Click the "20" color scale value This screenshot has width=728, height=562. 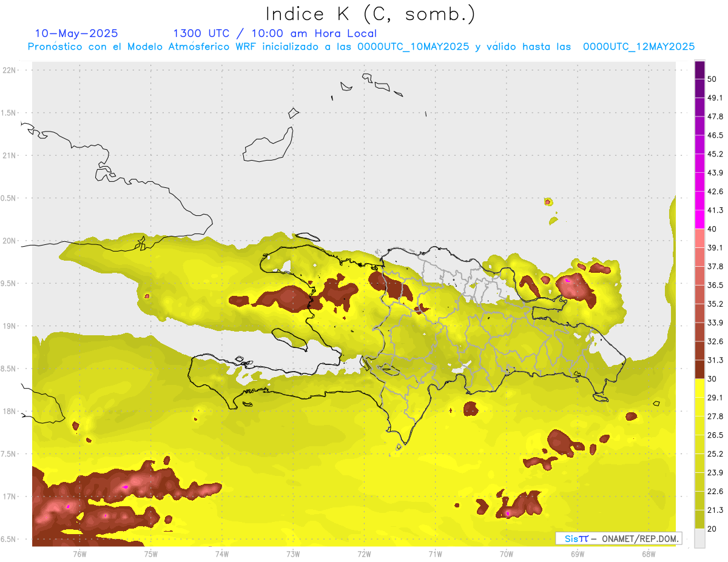tap(712, 529)
